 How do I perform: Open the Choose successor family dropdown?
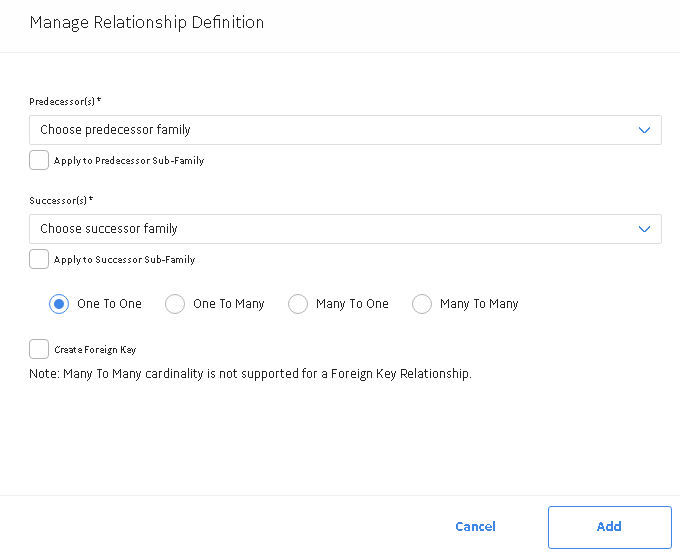click(345, 229)
